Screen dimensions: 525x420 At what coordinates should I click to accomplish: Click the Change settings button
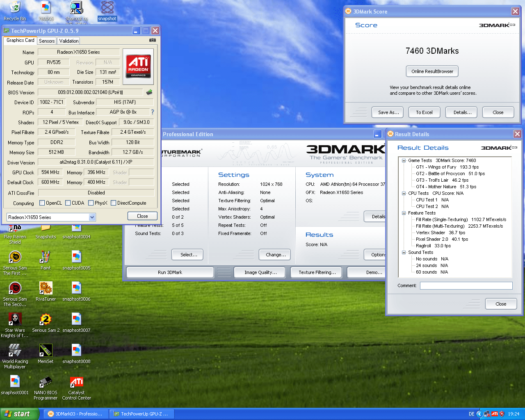click(276, 255)
